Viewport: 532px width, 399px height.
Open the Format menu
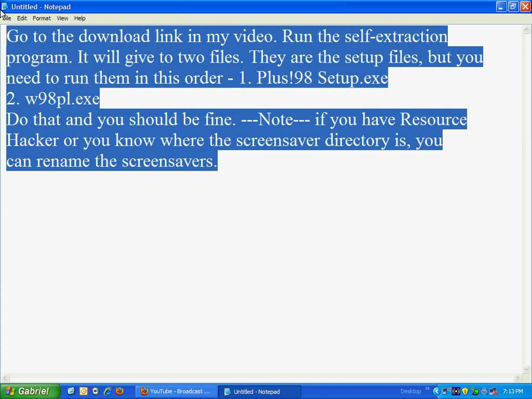tap(42, 18)
